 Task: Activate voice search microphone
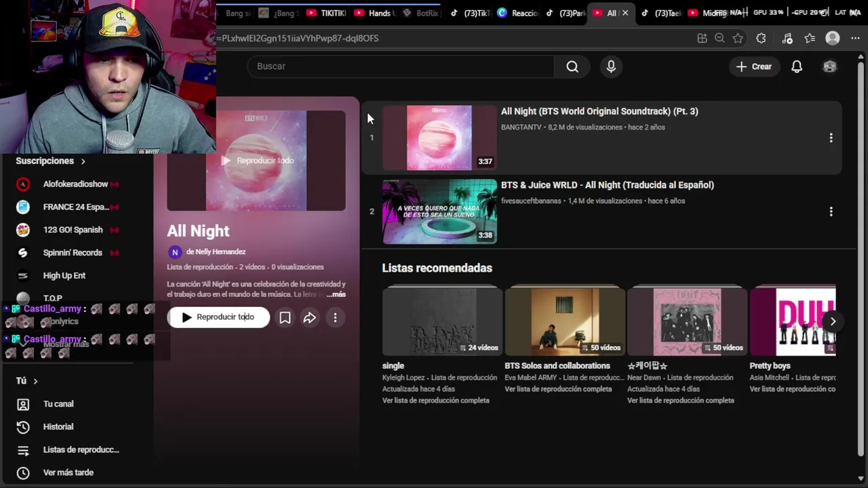click(611, 66)
